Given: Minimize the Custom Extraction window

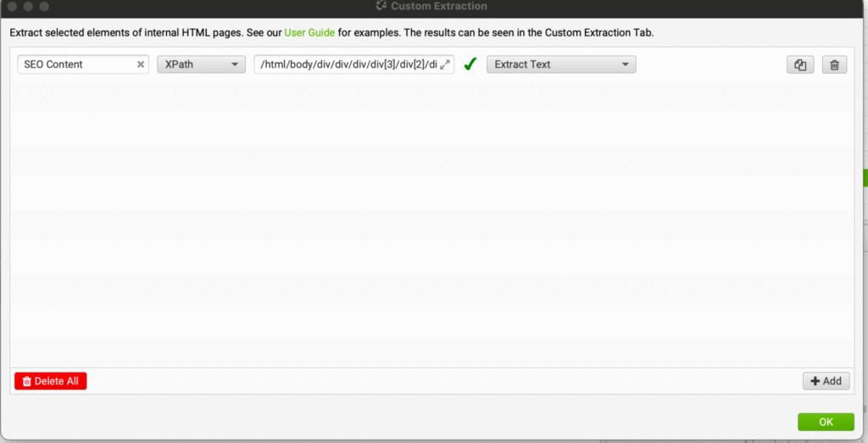Looking at the screenshot, I should click(x=28, y=6).
